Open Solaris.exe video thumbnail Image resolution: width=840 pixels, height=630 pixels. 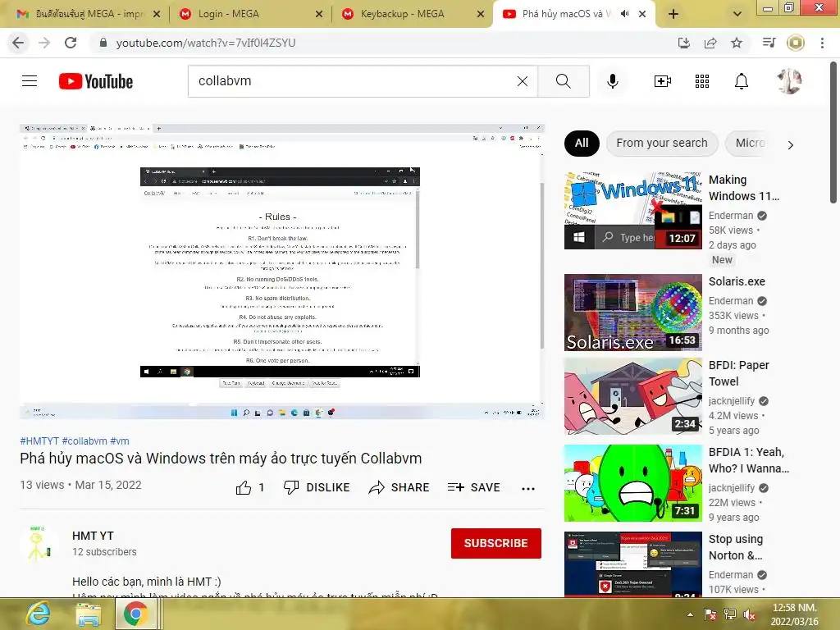[632, 313]
